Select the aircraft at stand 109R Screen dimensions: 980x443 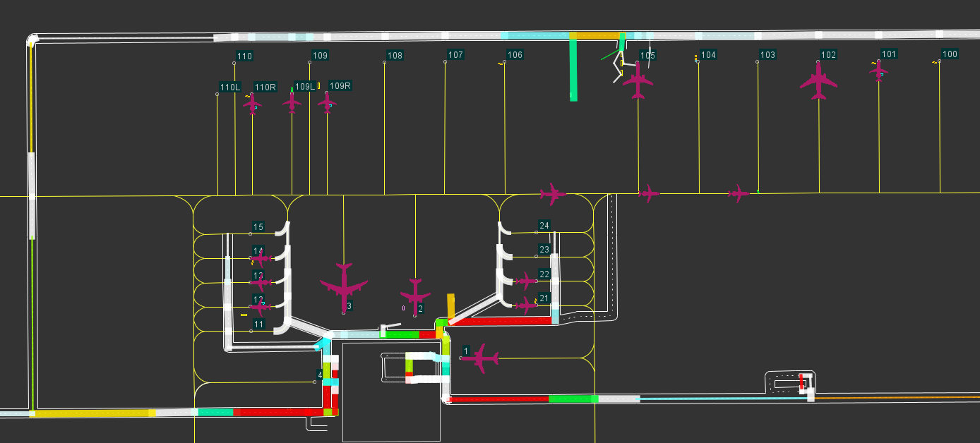point(327,102)
